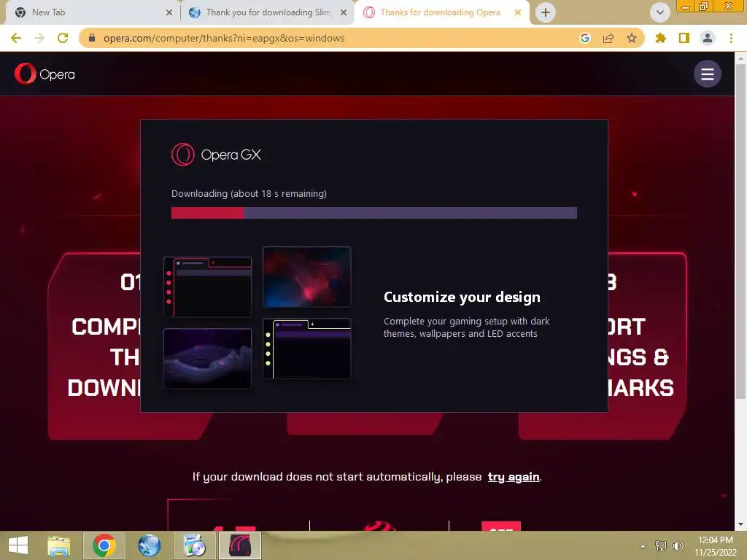Click the Opera GX logo in installer

coord(216,155)
